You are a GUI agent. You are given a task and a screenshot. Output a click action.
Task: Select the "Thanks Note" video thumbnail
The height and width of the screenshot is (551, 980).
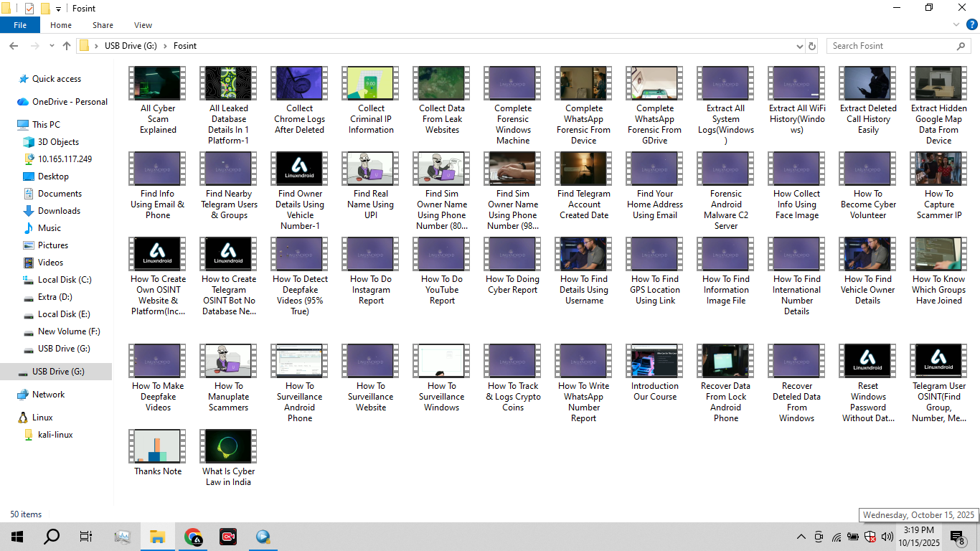pos(158,447)
